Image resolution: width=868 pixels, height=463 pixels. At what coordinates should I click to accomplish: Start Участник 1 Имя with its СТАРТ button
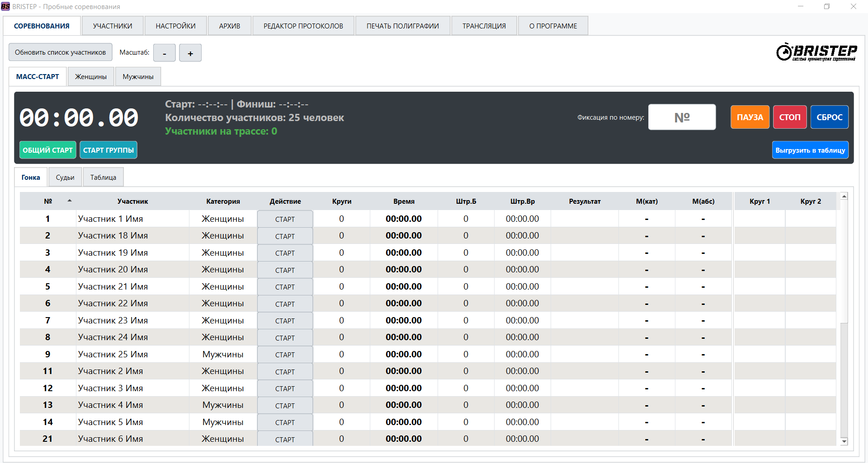tap(285, 219)
